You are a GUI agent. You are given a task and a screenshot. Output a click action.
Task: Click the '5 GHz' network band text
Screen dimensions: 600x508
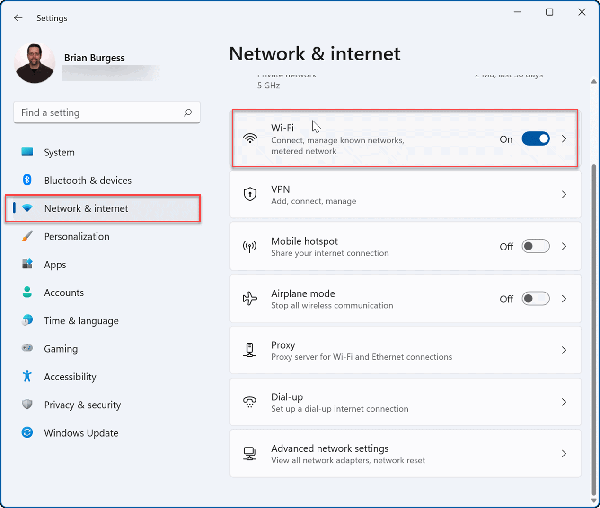[x=269, y=85]
